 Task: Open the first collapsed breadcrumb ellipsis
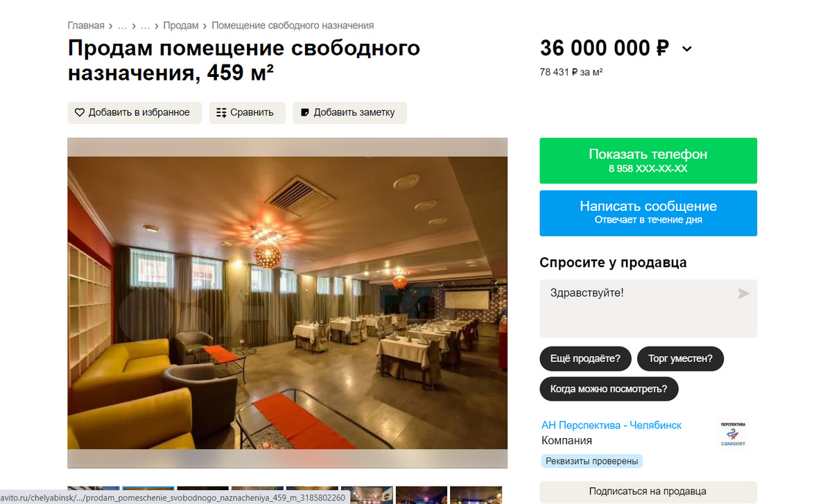122,26
